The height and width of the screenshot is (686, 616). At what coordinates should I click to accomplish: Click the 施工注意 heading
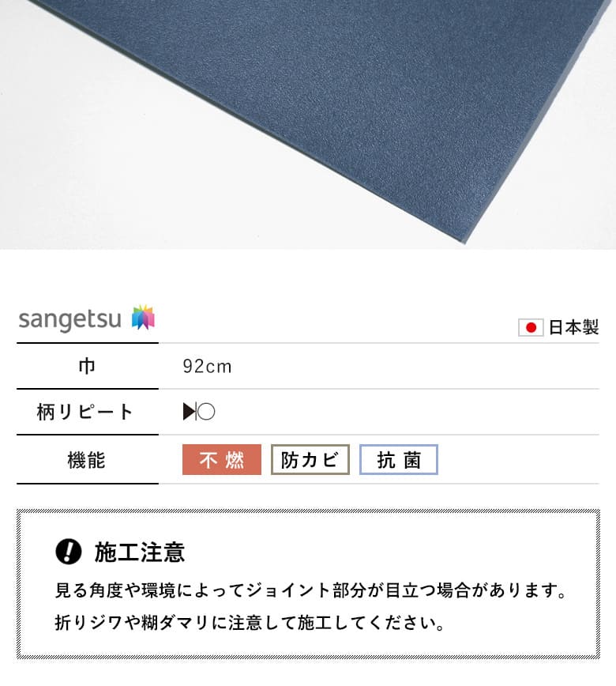[x=140, y=552]
